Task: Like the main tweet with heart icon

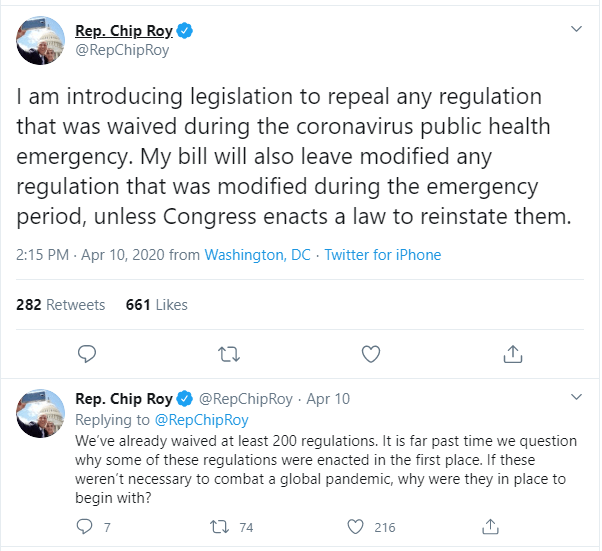Action: click(x=371, y=354)
